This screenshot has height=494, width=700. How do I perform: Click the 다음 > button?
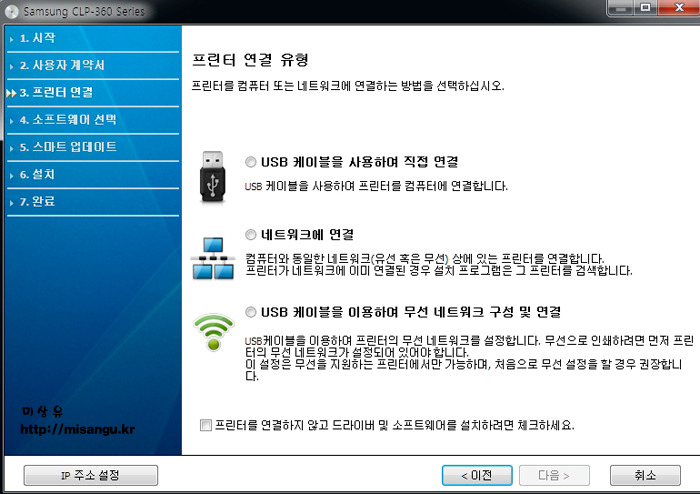point(554,475)
